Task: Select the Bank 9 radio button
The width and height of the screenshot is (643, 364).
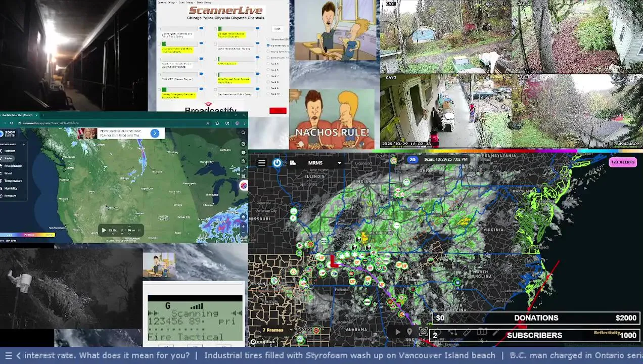Action: click(268, 88)
